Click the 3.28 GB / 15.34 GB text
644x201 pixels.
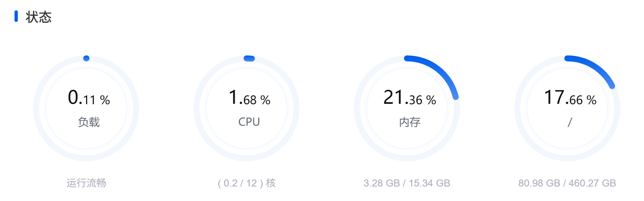point(407,183)
